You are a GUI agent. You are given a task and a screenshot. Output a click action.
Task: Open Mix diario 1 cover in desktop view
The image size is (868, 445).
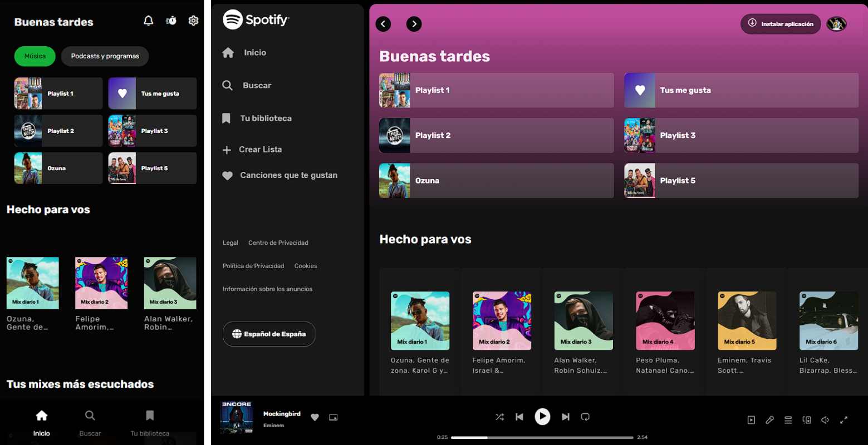[420, 321]
